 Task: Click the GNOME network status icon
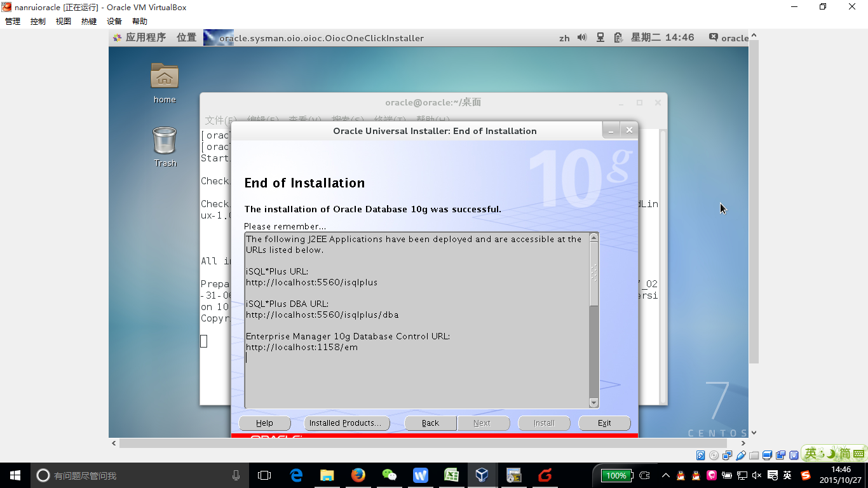600,37
